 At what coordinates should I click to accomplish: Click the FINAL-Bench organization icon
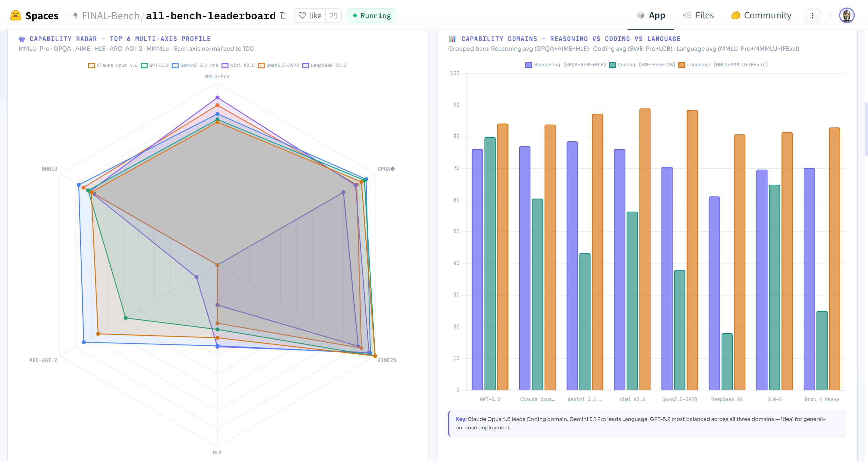point(75,15)
